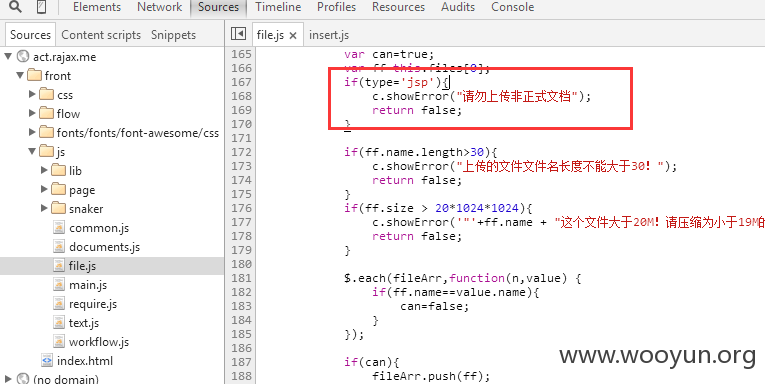
Task: Switch to the Content scripts sub-tab
Action: (x=101, y=35)
